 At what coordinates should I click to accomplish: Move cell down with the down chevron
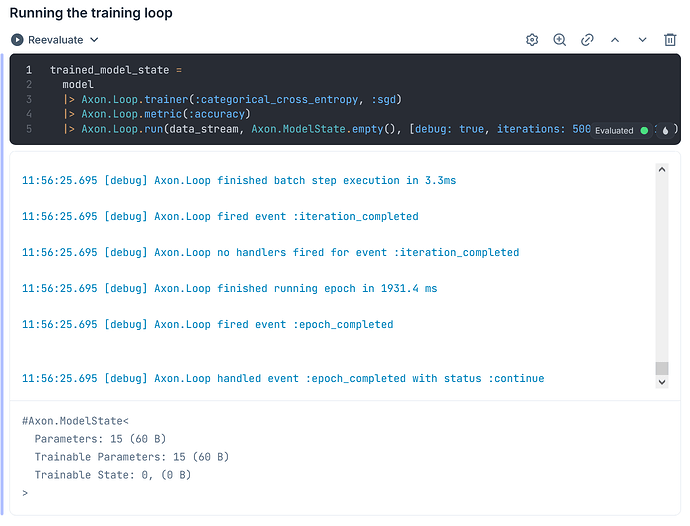tap(642, 40)
